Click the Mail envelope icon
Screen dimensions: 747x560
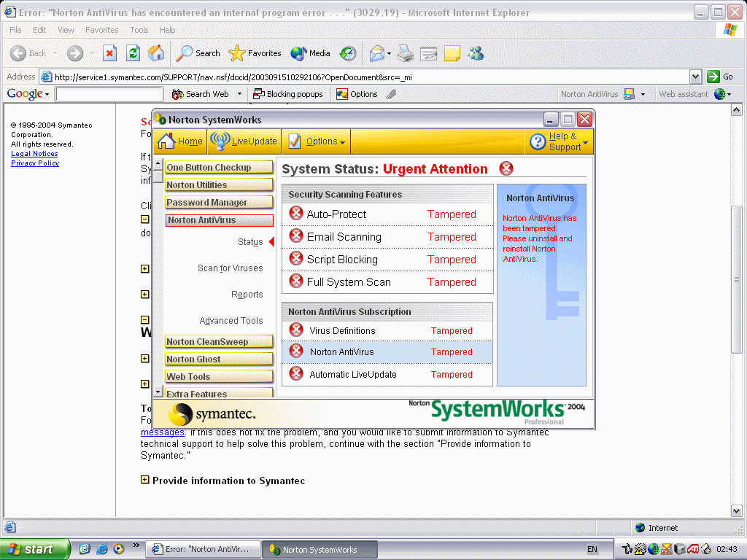pyautogui.click(x=376, y=53)
